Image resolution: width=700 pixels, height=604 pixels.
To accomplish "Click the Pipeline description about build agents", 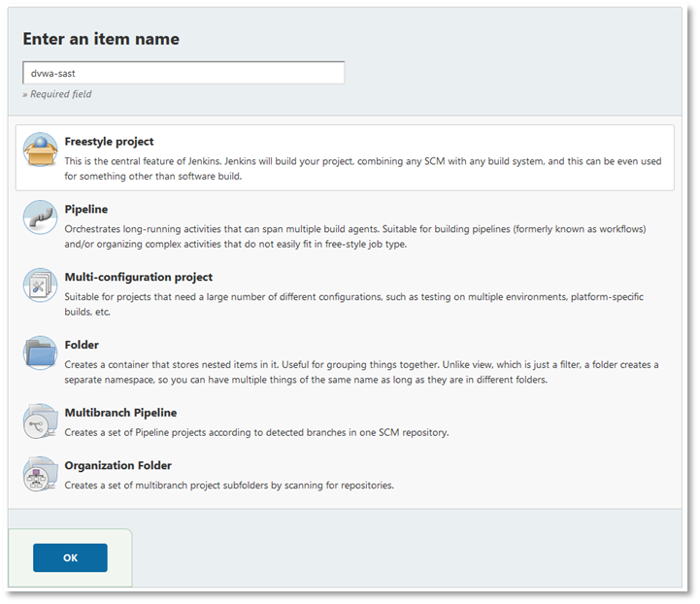I will coord(359,236).
